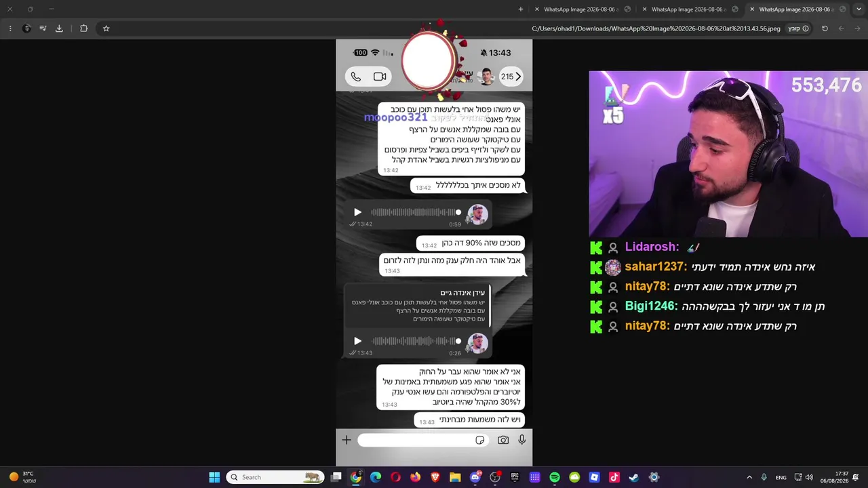Tap the 215 back chevron button
The image size is (868, 488).
point(511,77)
